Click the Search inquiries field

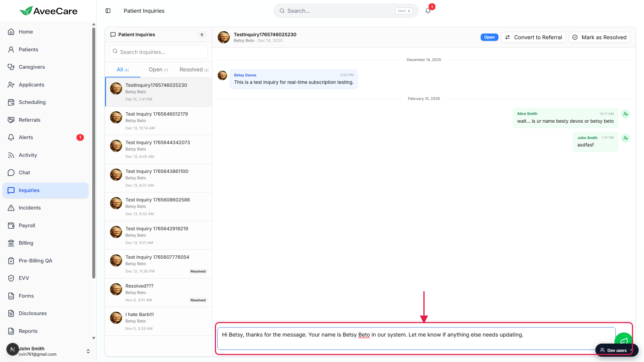tap(158, 52)
